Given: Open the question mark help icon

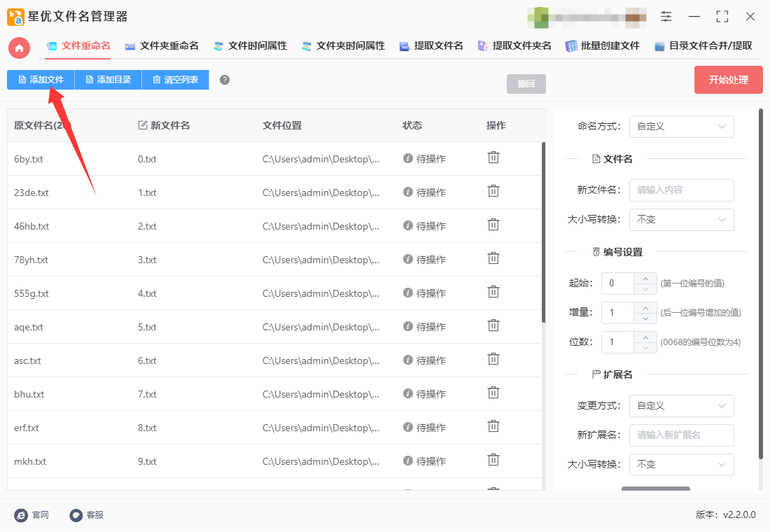Looking at the screenshot, I should coord(225,80).
